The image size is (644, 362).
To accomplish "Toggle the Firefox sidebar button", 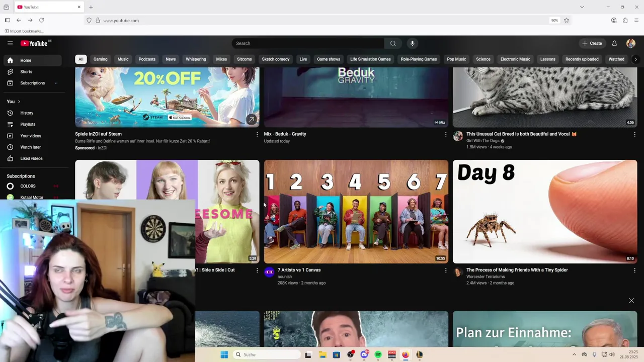I will 8,20.
